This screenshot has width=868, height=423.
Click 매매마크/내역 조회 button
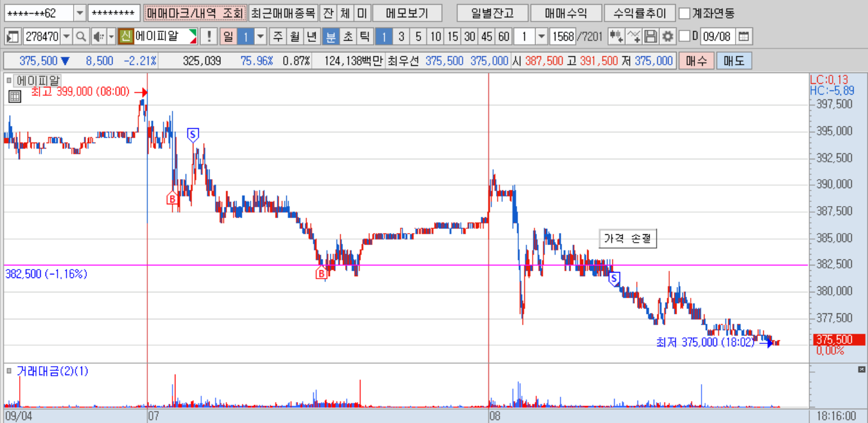(x=195, y=13)
